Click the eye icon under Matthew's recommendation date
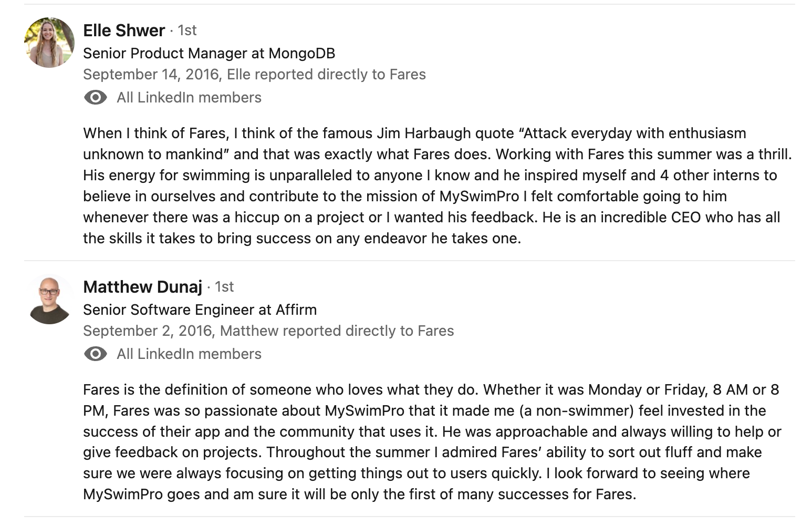This screenshot has width=812, height=525. tap(95, 354)
